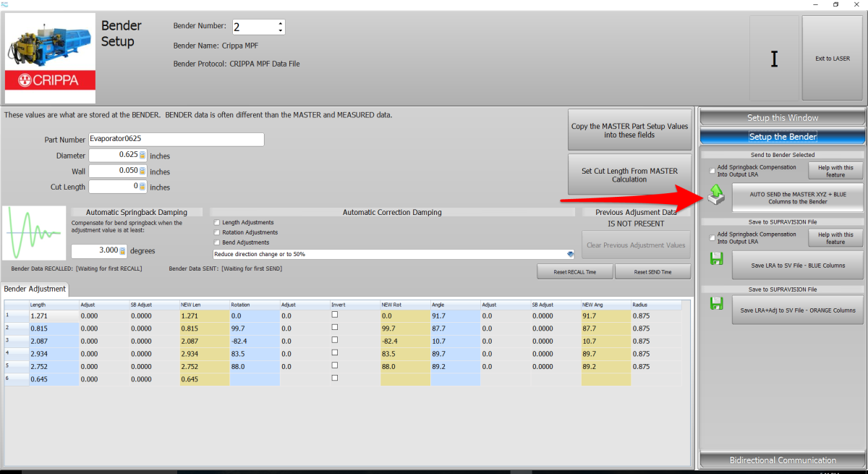
Task: Expand the Setup this Window section
Action: tap(782, 118)
